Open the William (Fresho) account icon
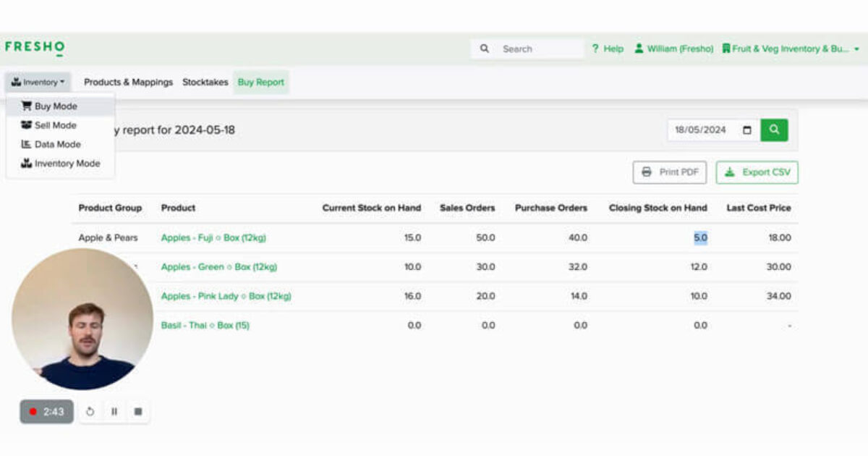The width and height of the screenshot is (868, 456). click(639, 48)
